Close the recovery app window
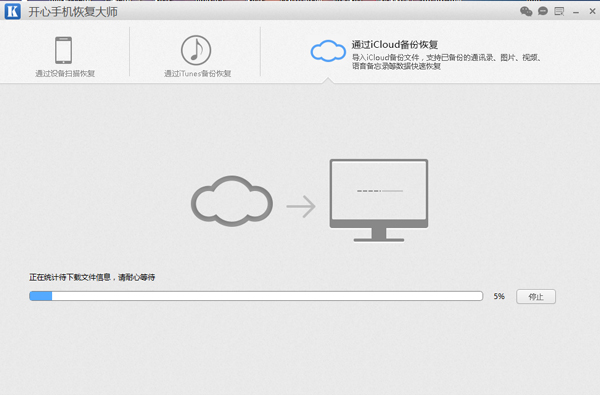The width and height of the screenshot is (600, 395). click(592, 11)
